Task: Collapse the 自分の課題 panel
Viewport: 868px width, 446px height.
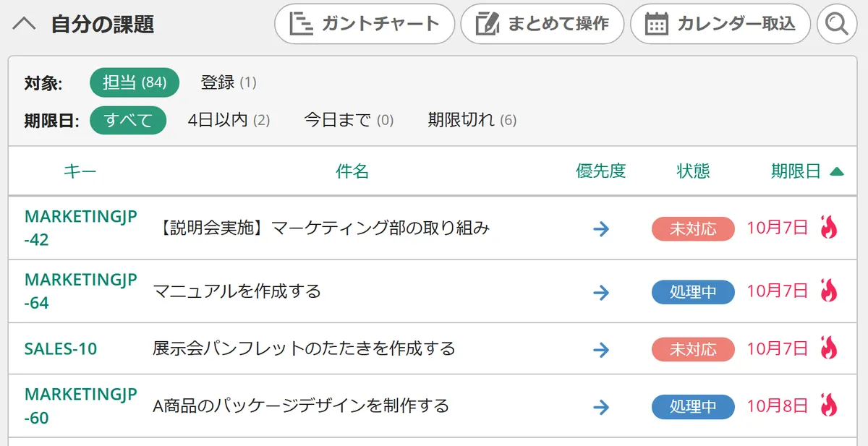Action: (24, 22)
